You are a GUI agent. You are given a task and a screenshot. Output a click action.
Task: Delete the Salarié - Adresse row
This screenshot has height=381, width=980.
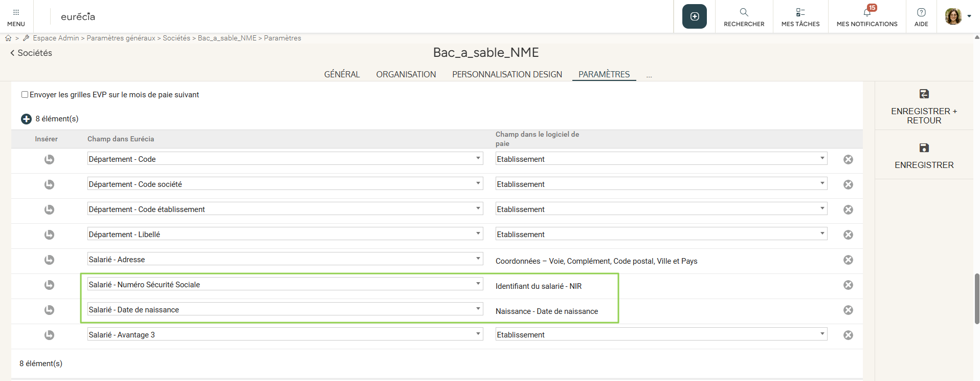(848, 260)
